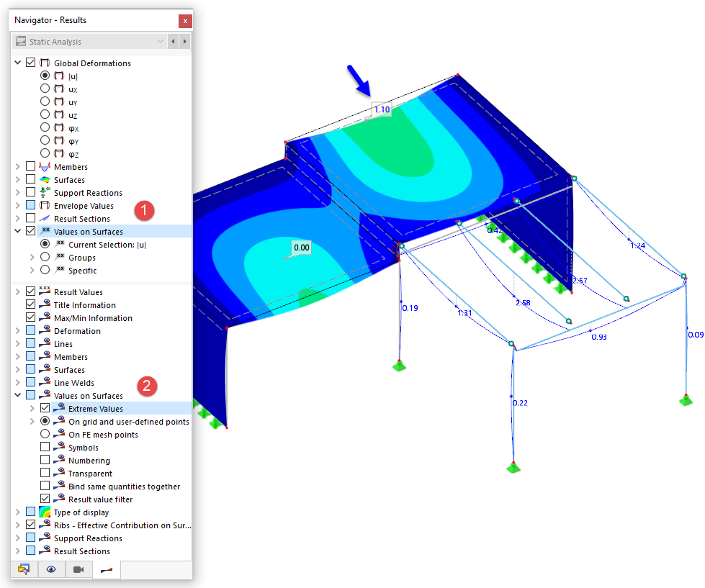Select Current Selection: |u| item

[107, 245]
